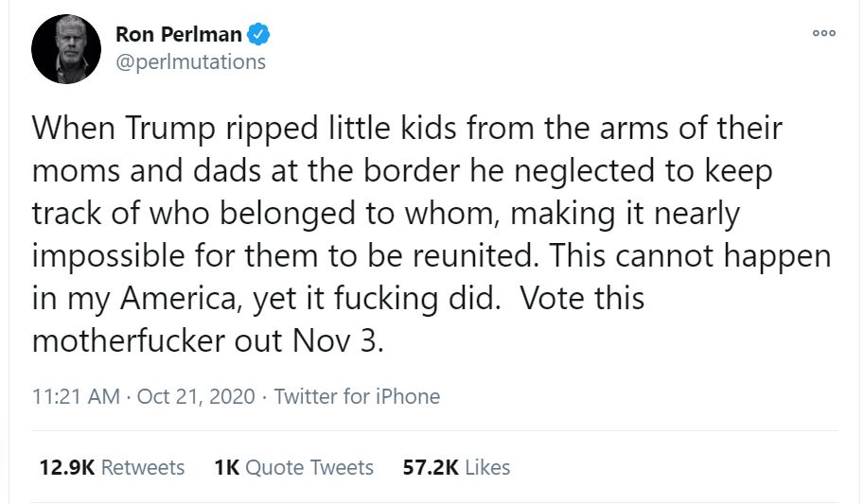
Task: Click the display name Ron Perlman
Action: tap(178, 35)
